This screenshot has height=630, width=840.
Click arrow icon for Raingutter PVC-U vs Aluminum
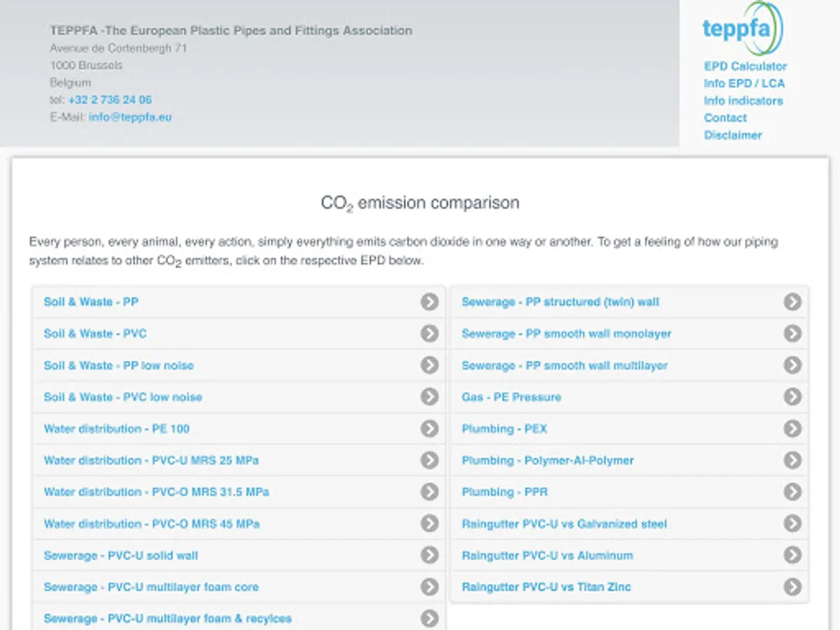(x=792, y=555)
